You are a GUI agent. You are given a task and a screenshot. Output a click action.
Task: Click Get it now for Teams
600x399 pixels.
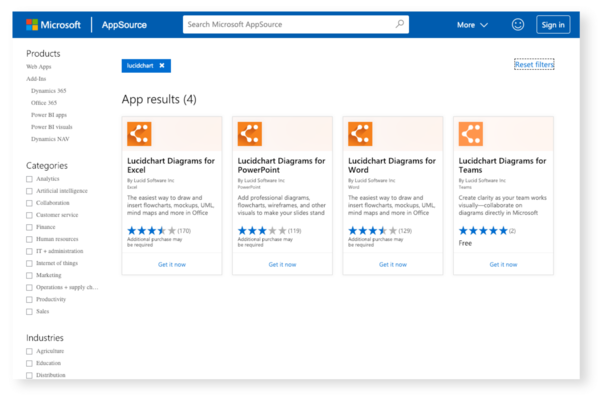click(503, 264)
